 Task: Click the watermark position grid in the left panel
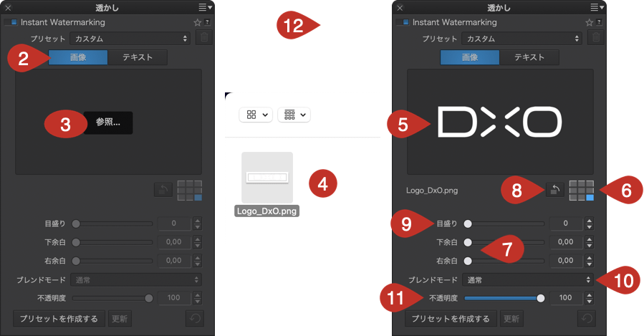[190, 191]
